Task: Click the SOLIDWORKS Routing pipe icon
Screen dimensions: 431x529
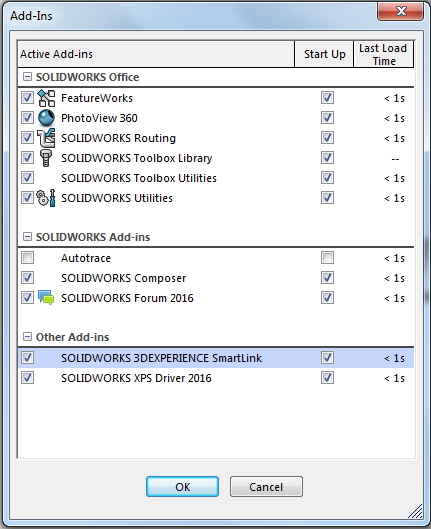Action: pos(46,138)
